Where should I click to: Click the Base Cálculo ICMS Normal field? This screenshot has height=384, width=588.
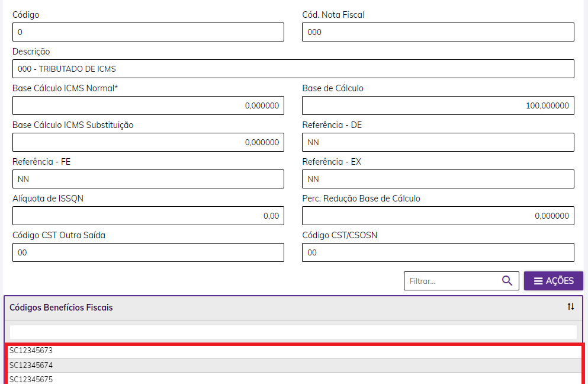pyautogui.click(x=148, y=105)
